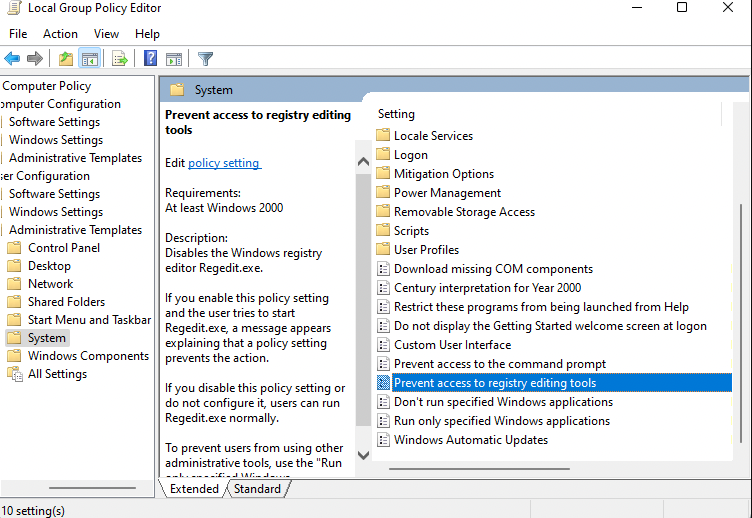Click Century interpretation policy icon
The height and width of the screenshot is (518, 752).
click(x=383, y=287)
